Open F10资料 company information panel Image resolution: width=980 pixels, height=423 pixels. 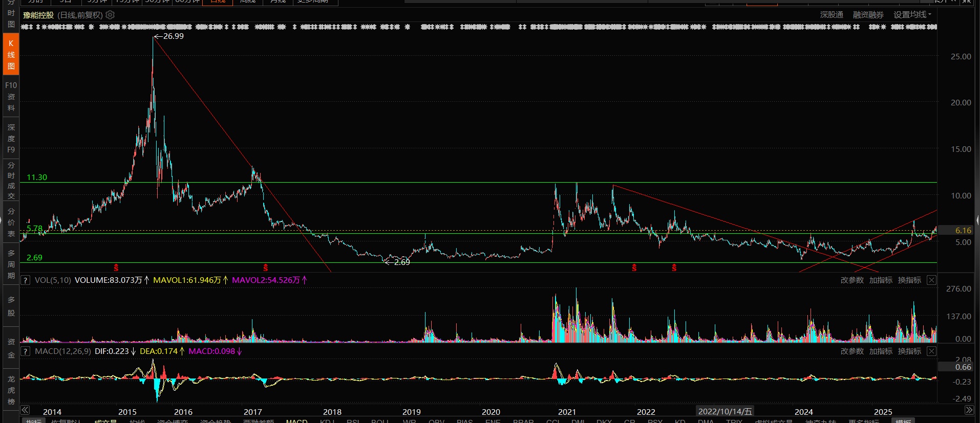click(x=11, y=96)
